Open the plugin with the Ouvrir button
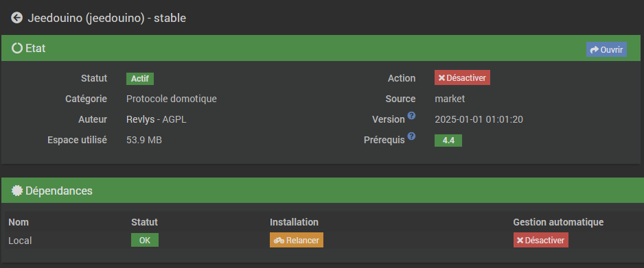644x268 pixels. (606, 49)
